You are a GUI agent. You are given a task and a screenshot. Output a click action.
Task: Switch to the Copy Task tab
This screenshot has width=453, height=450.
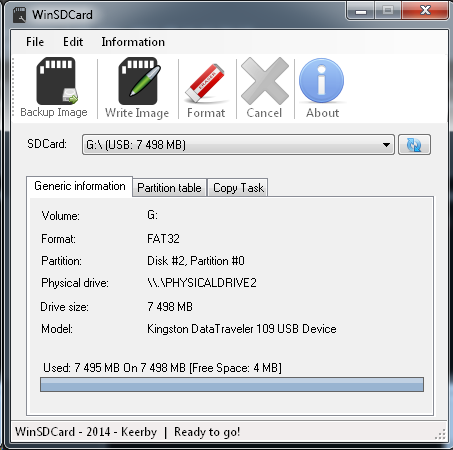click(x=238, y=188)
